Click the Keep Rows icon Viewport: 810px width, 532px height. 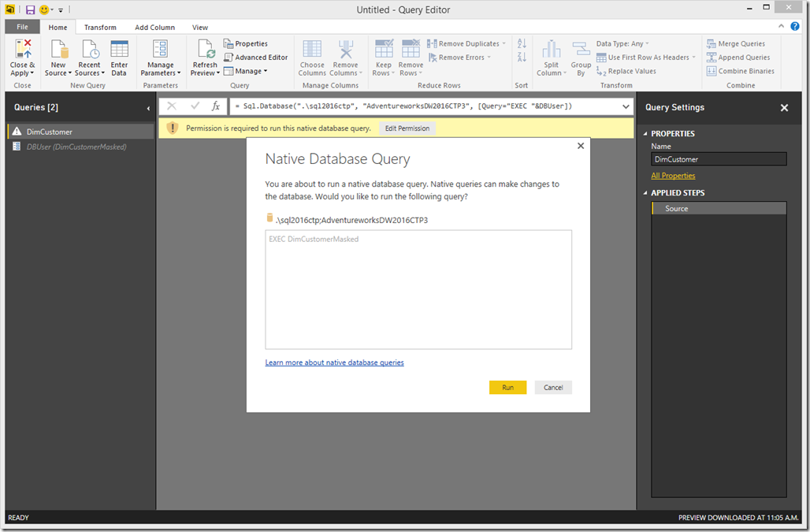[x=384, y=49]
